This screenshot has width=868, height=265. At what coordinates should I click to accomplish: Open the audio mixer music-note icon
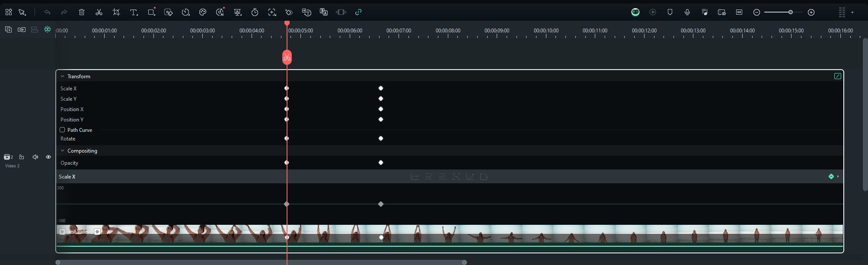click(705, 12)
